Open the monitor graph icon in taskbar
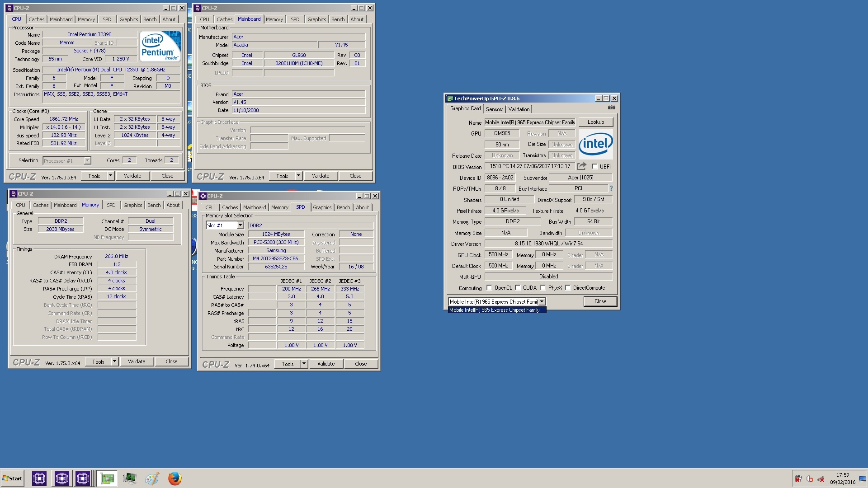Image resolution: width=868 pixels, height=488 pixels. pos(129,479)
